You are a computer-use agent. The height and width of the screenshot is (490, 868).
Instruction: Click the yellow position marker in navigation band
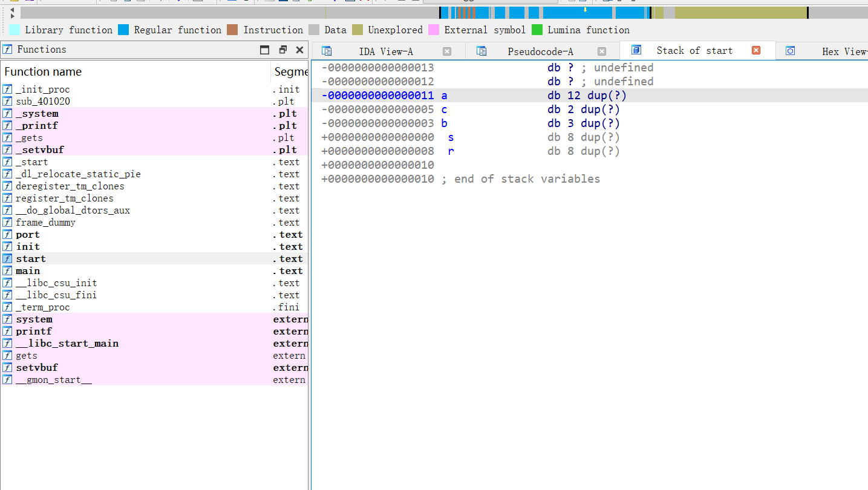pos(585,10)
